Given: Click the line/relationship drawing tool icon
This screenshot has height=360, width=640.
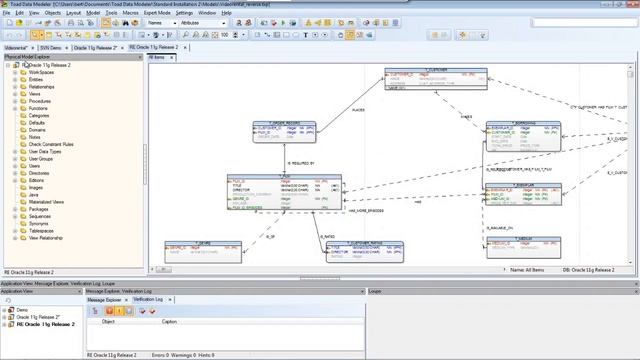Looking at the screenshot, I should (x=267, y=35).
